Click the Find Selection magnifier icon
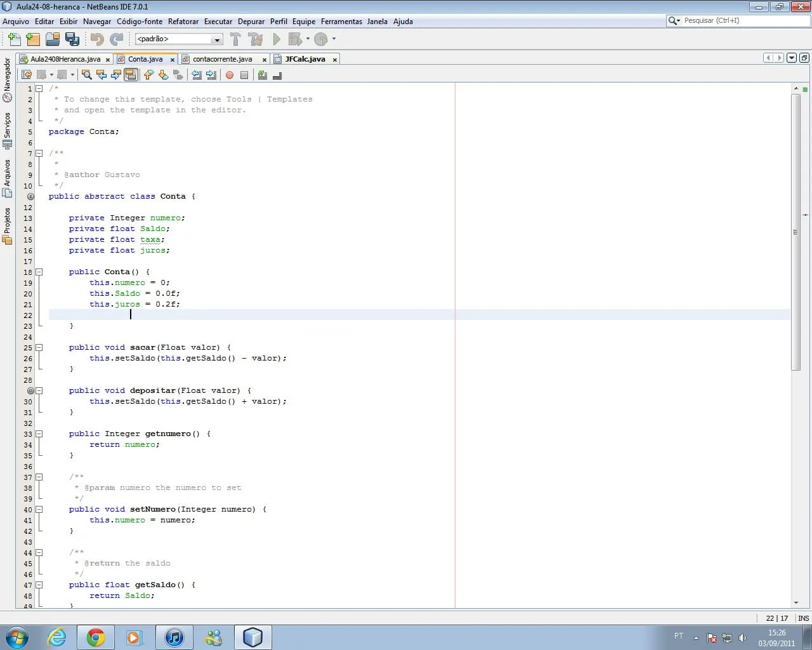The width and height of the screenshot is (812, 650). tap(87, 75)
